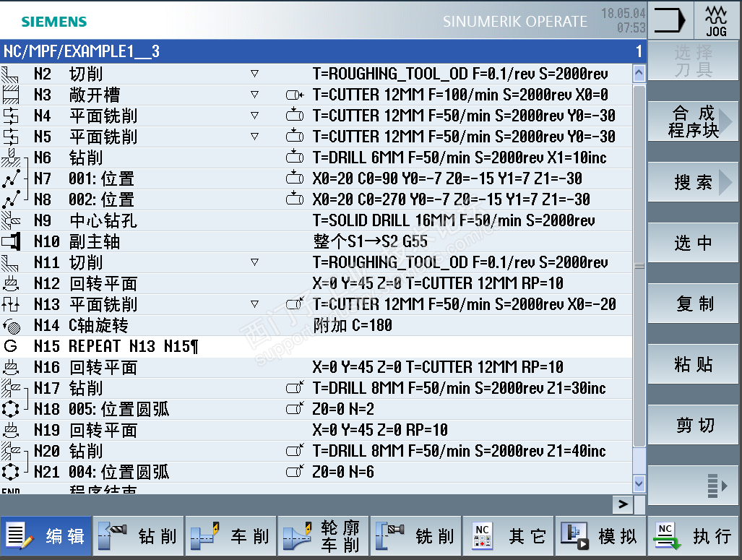The height and width of the screenshot is (560, 742).
Task: Start 模拟 simulation
Action: (600, 536)
